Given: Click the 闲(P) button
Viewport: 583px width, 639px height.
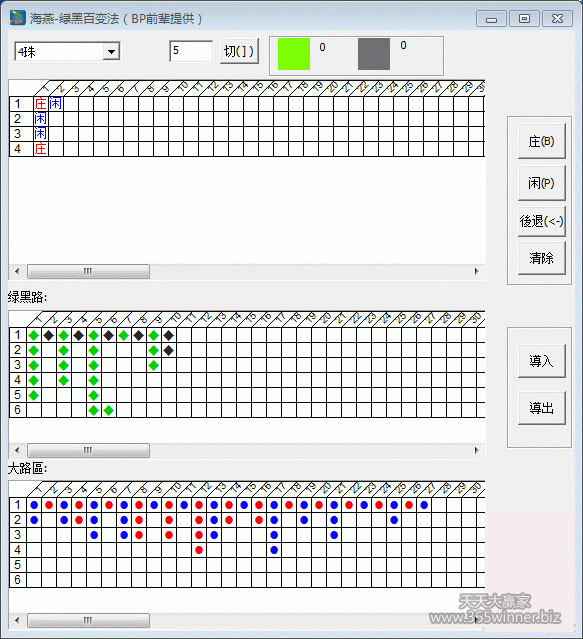Looking at the screenshot, I should 541,183.
